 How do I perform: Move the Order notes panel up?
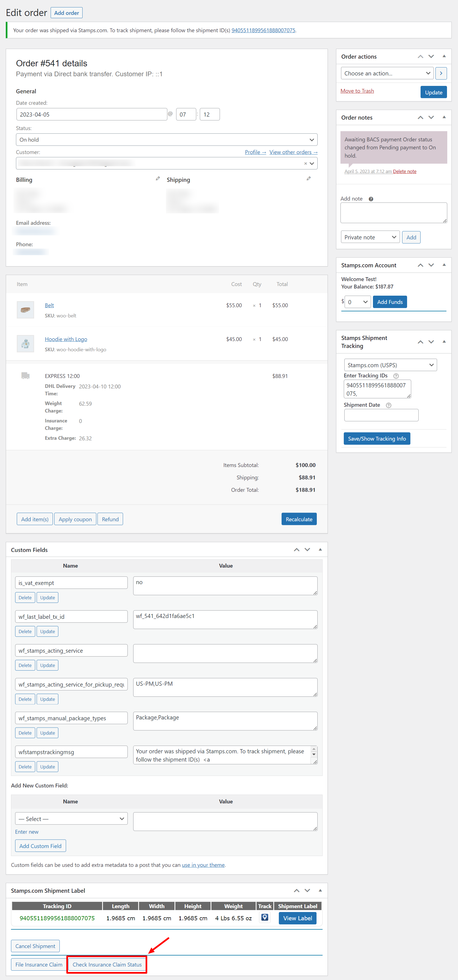coord(420,117)
